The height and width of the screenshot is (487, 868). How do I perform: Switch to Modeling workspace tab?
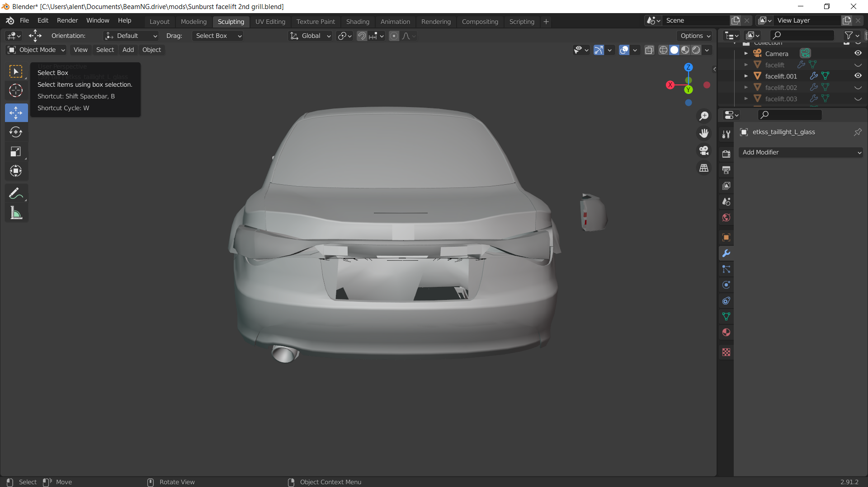point(193,22)
